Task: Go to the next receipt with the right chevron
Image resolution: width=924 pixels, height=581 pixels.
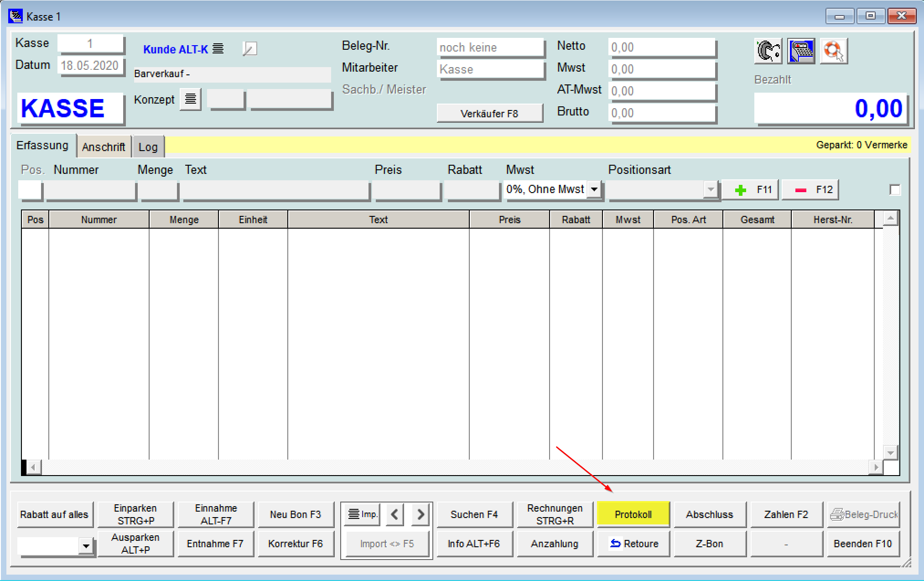Action: tap(420, 514)
